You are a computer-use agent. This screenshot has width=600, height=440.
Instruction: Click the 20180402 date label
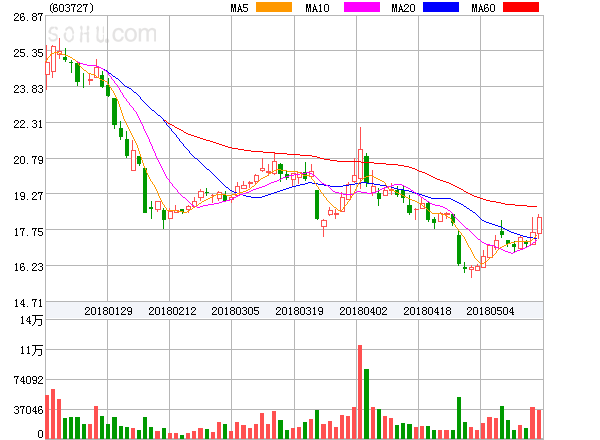(363, 311)
